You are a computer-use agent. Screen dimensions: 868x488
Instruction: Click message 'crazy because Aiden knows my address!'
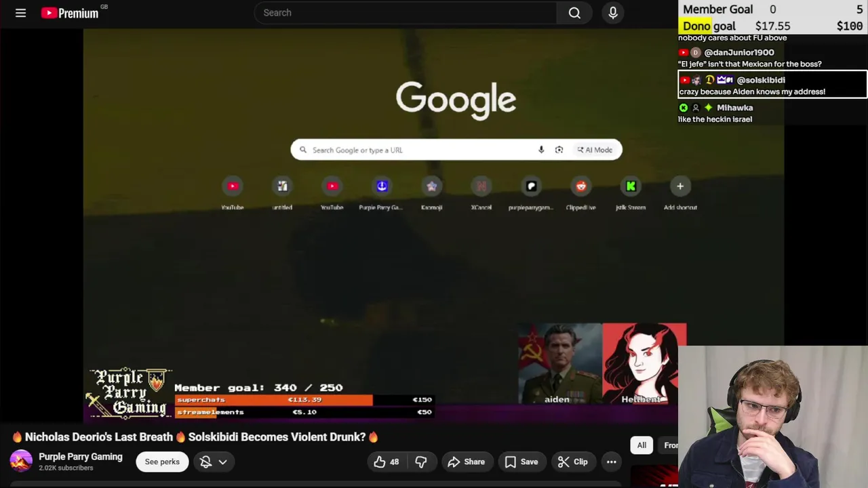(752, 91)
